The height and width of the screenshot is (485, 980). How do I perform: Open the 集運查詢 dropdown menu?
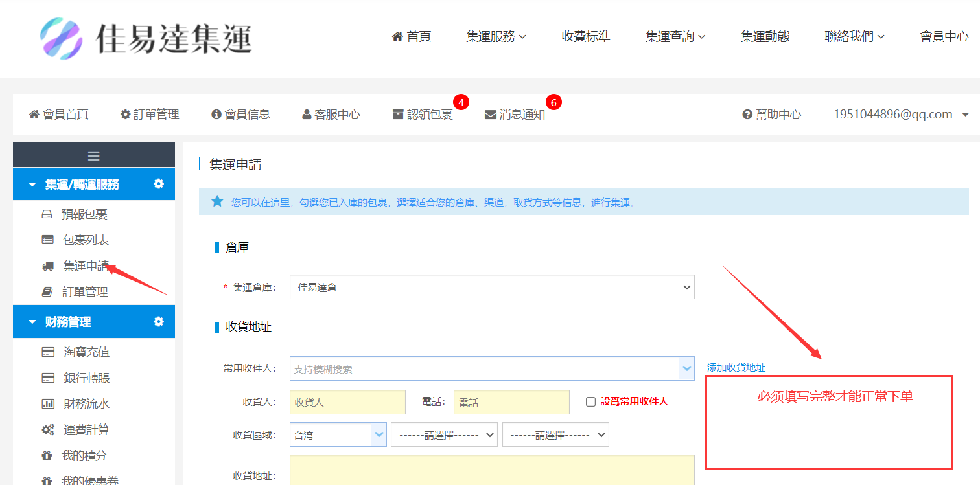tap(675, 37)
